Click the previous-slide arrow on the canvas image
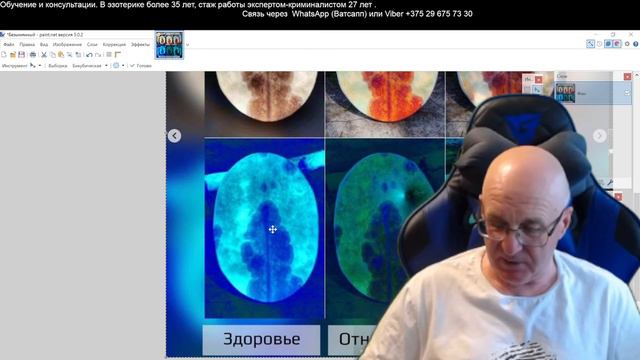Image resolution: width=640 pixels, height=360 pixels. point(174,136)
